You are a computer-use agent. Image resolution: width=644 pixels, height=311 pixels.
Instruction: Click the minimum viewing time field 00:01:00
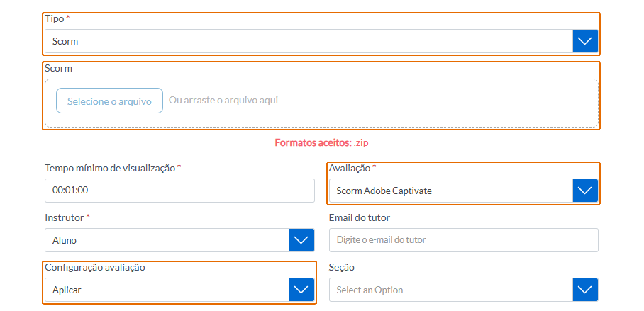click(x=179, y=191)
